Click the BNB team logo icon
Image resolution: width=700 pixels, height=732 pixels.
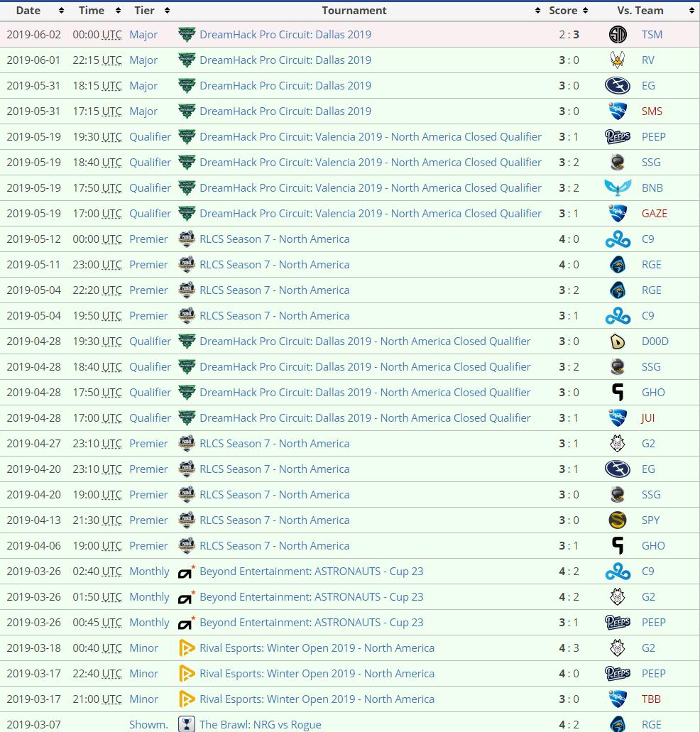point(618,188)
